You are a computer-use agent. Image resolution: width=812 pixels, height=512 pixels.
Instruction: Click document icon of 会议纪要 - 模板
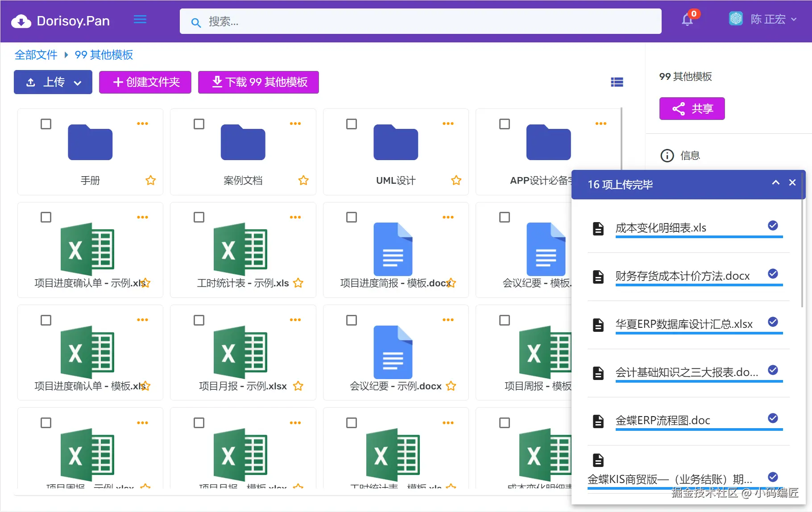(x=546, y=249)
